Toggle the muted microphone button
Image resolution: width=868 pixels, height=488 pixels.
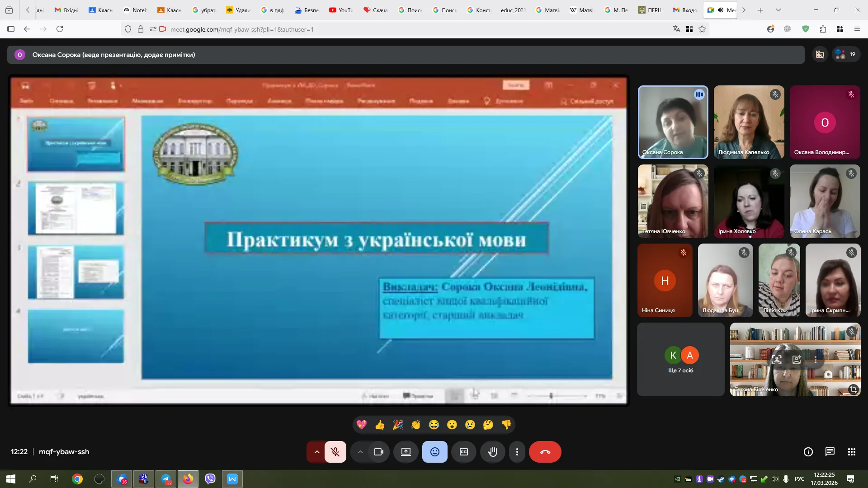coord(335,452)
